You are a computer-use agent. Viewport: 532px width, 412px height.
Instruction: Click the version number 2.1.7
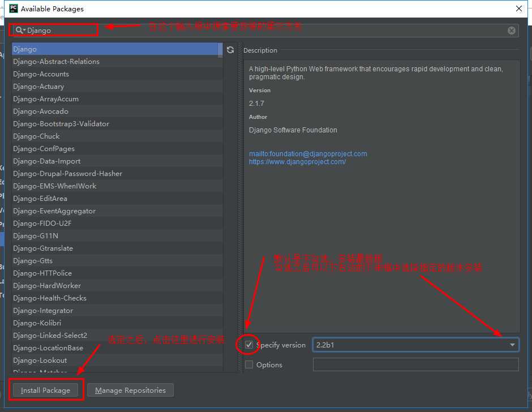pos(256,104)
